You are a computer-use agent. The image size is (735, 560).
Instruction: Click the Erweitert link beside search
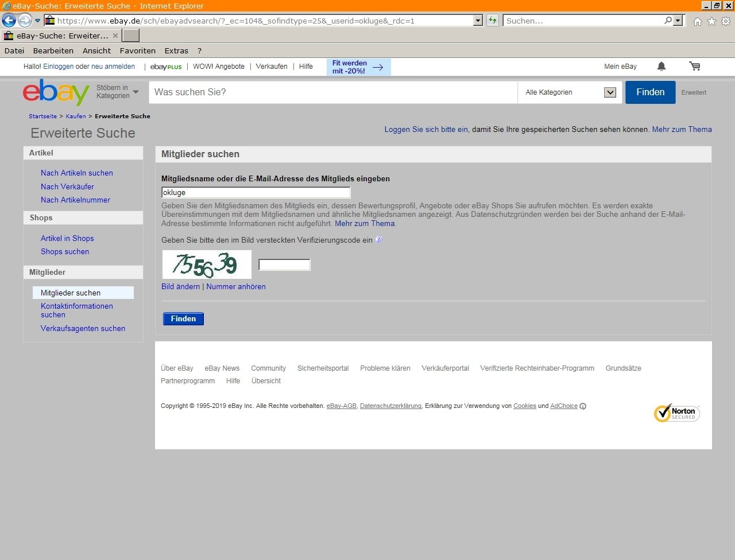click(694, 92)
